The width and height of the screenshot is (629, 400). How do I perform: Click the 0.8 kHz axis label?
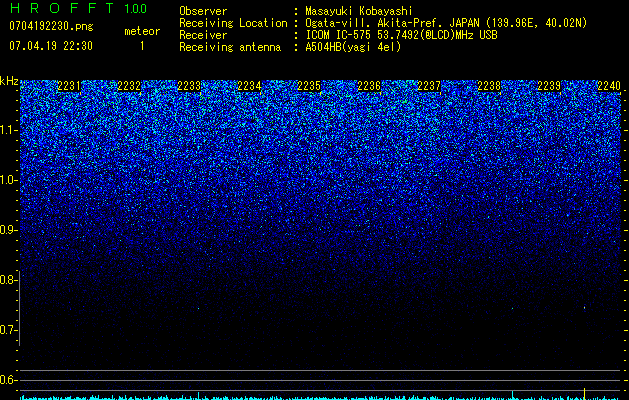click(x=8, y=280)
